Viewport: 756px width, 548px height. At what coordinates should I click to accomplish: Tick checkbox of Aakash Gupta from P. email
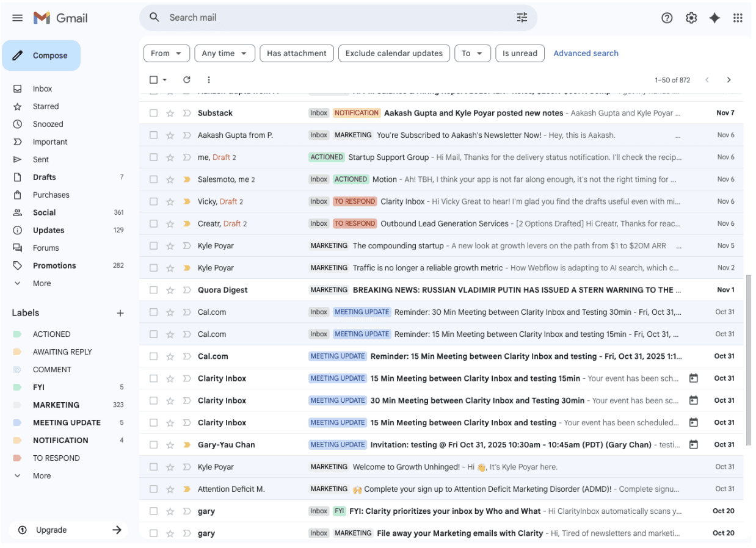pos(153,135)
